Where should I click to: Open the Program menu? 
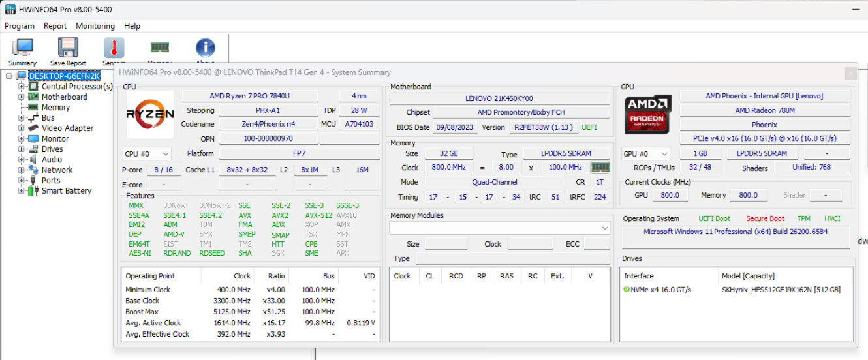pyautogui.click(x=20, y=26)
